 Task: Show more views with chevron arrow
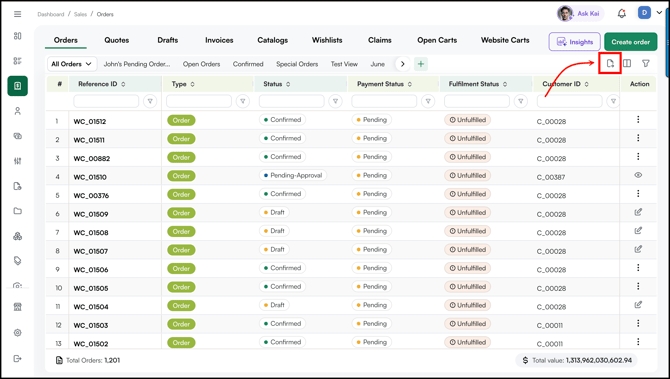click(402, 64)
